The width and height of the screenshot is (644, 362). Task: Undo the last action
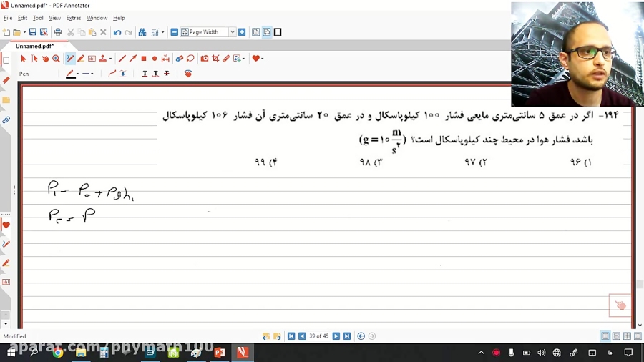coord(117,32)
